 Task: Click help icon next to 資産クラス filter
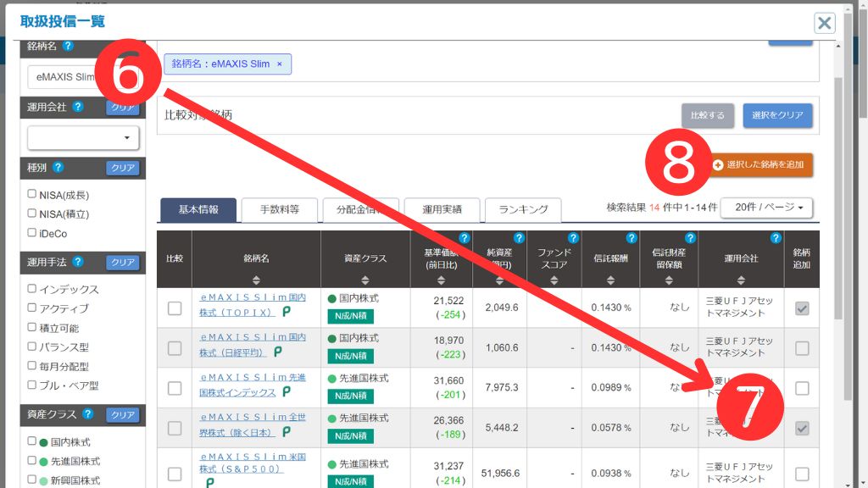(87, 413)
